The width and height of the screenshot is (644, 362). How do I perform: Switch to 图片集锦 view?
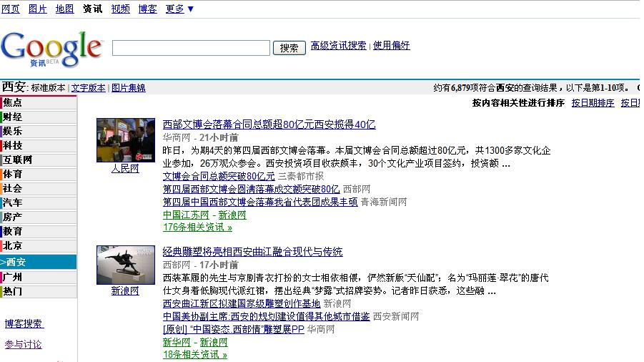coord(128,88)
